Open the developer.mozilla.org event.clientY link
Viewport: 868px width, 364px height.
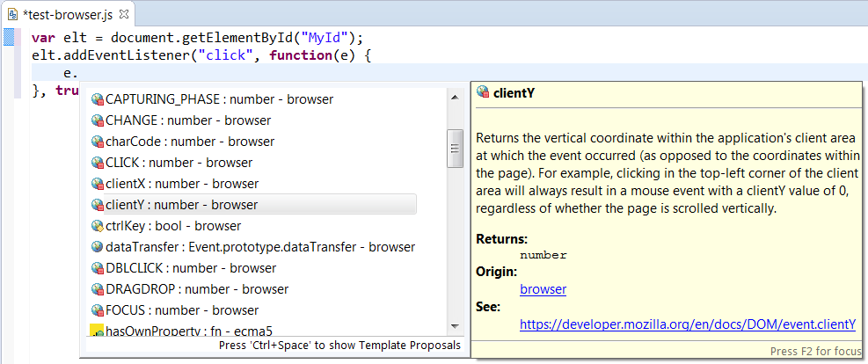coord(688,324)
